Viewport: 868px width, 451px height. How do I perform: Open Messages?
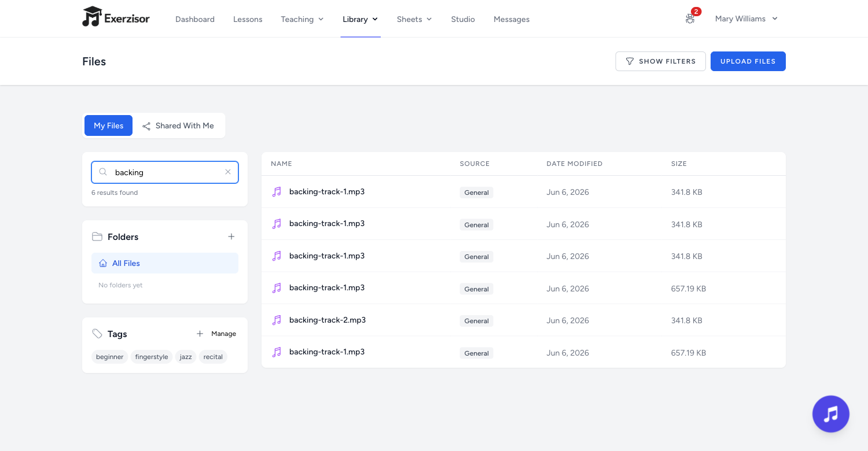(512, 19)
